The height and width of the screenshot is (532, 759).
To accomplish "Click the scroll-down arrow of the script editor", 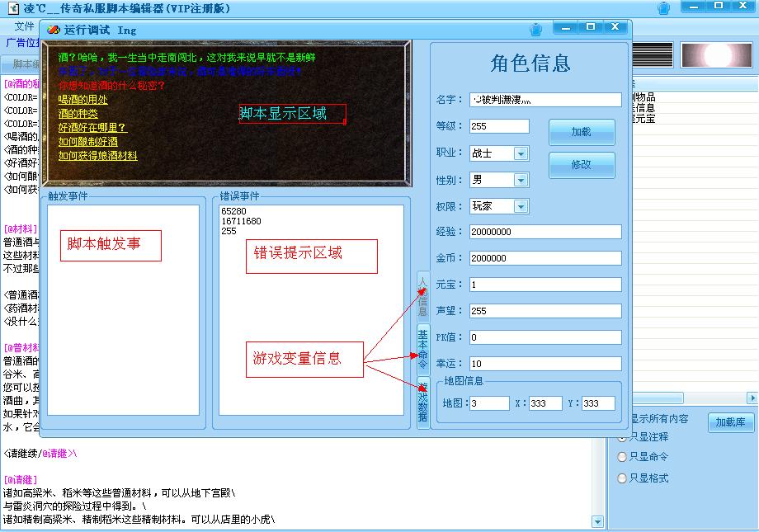I will pos(598,521).
